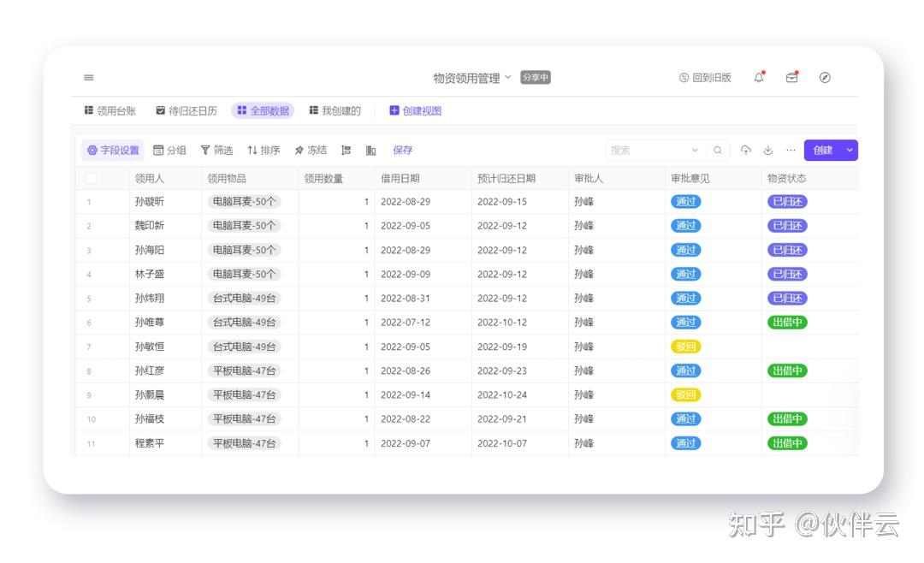This screenshot has height=563, width=924.
Task: Switch to 我创建的 view tab
Action: pyautogui.click(x=335, y=111)
